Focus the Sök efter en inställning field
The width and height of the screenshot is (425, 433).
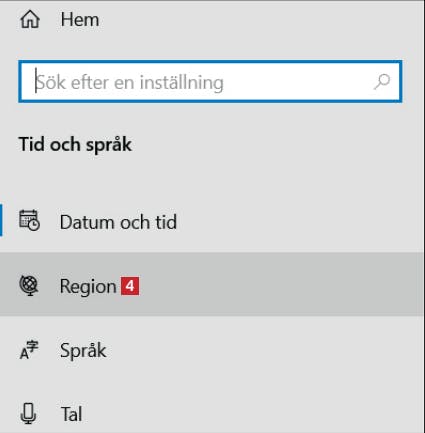click(210, 82)
